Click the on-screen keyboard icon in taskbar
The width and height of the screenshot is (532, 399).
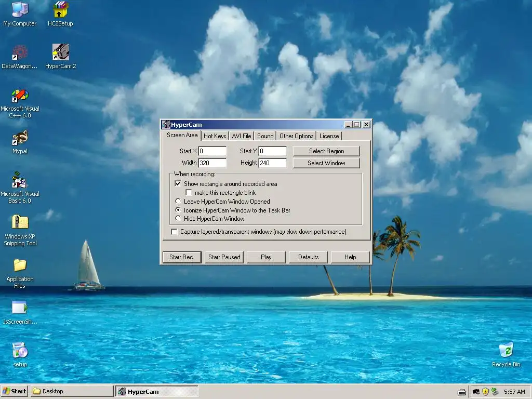click(462, 392)
